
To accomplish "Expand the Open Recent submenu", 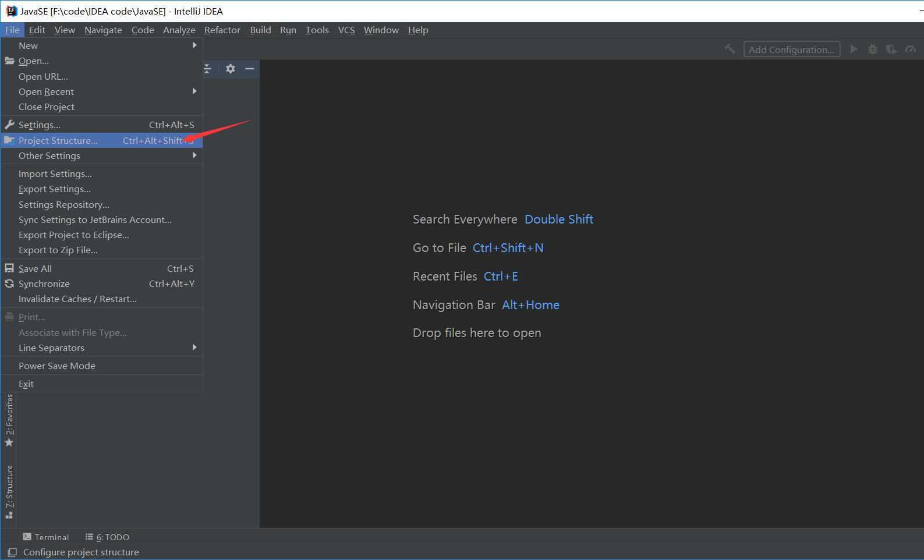I will [102, 91].
